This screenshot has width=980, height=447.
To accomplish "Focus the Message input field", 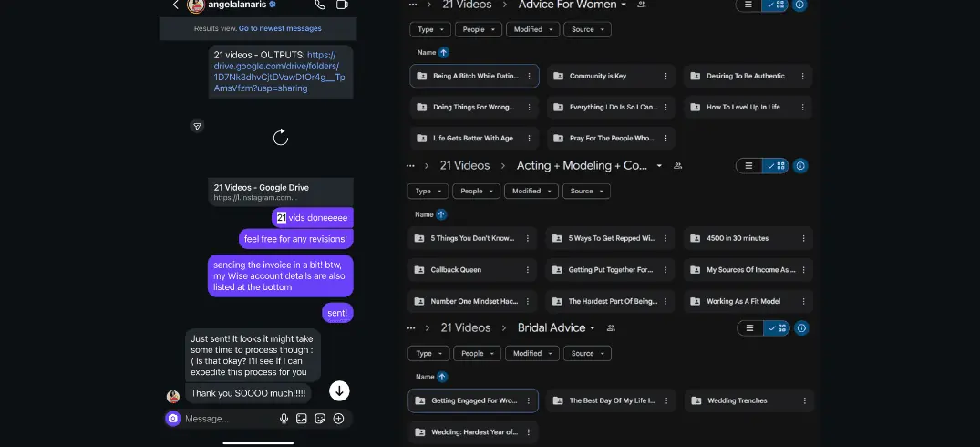I will tap(228, 419).
